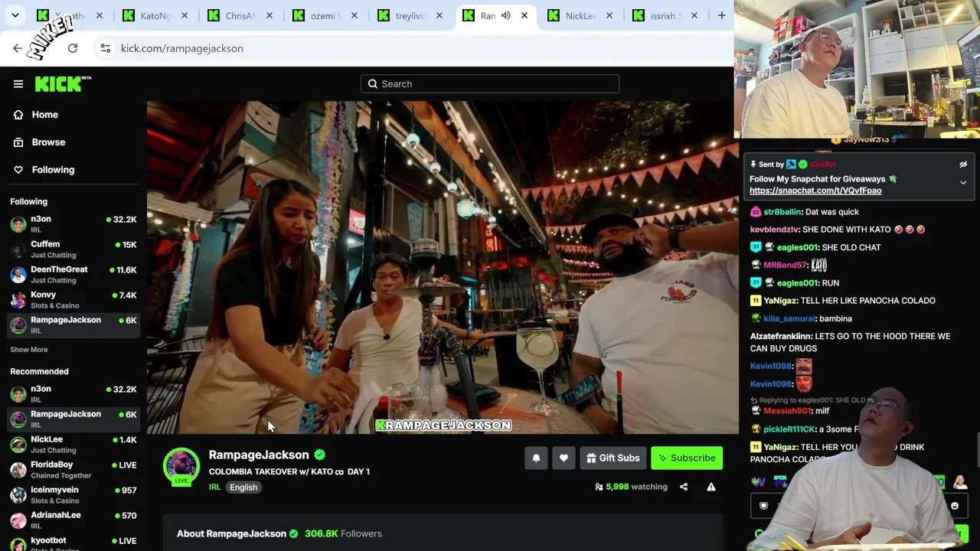Go to Home in sidebar
Screen dimensions: 980x551
(x=73, y=115)
